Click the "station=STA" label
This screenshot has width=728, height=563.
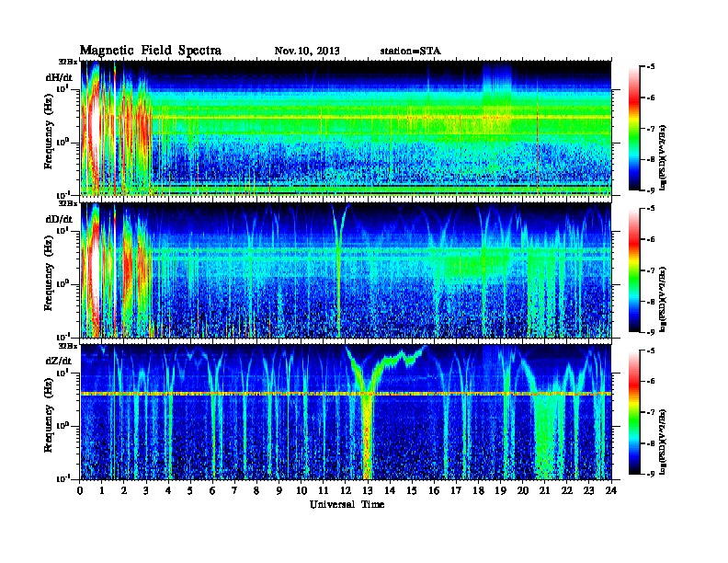(411, 51)
